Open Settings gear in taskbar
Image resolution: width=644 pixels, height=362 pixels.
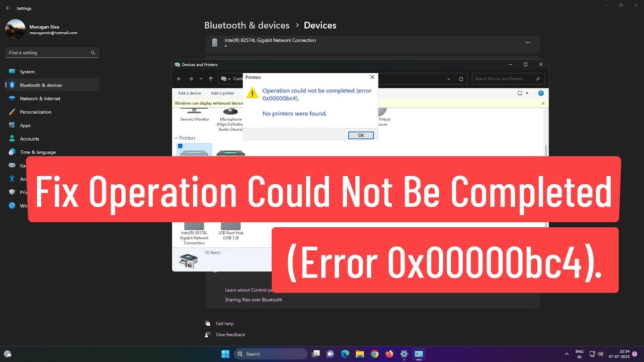[404, 354]
